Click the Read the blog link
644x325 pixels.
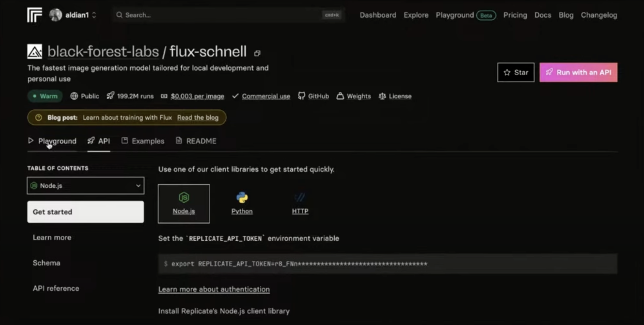198,118
